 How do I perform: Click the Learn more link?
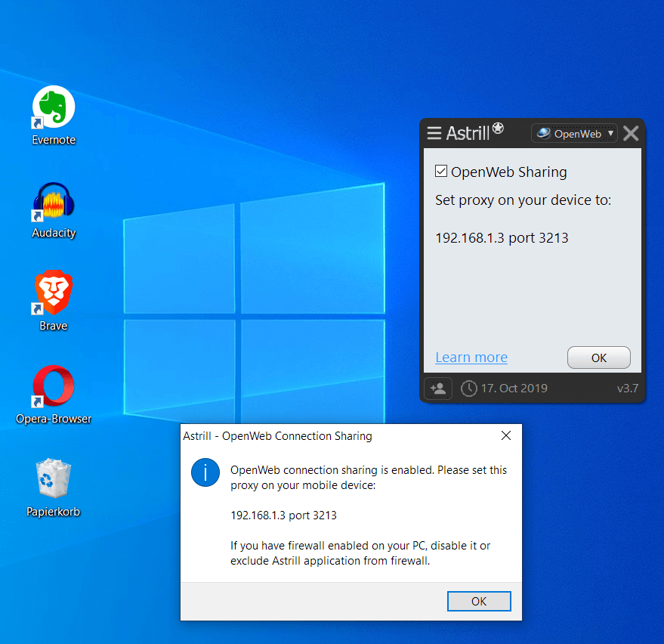click(x=471, y=358)
